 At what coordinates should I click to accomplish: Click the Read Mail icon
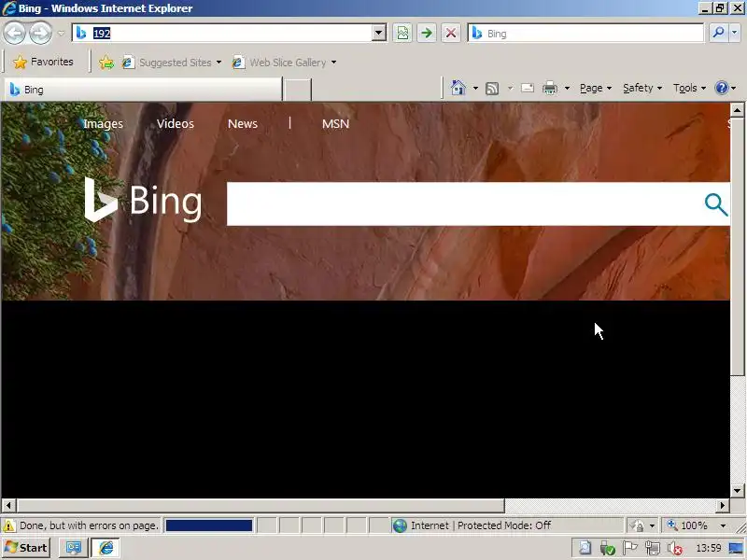[528, 88]
